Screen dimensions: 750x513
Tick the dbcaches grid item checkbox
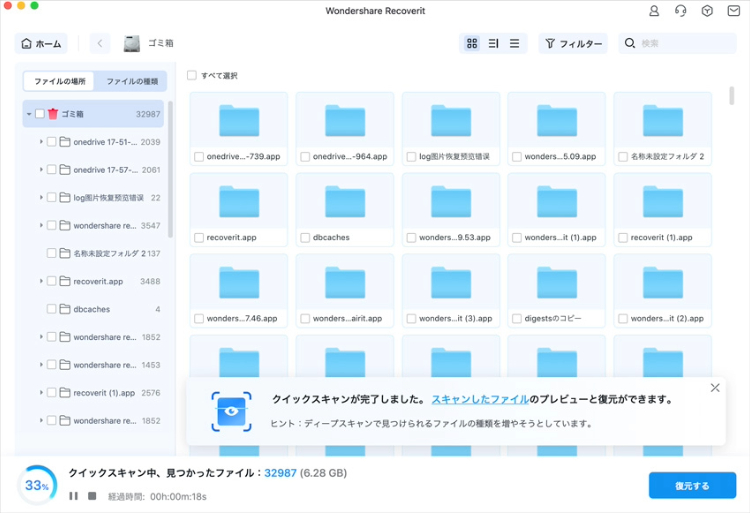[305, 238]
